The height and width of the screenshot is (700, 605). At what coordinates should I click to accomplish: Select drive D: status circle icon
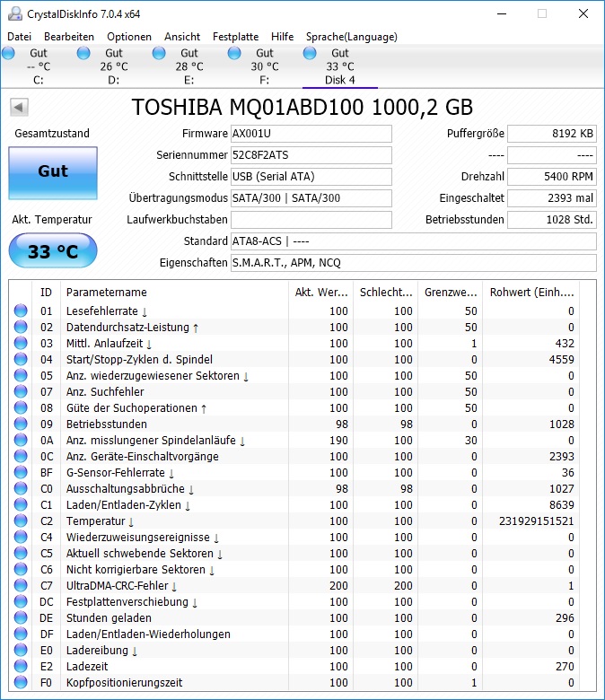pos(83,54)
